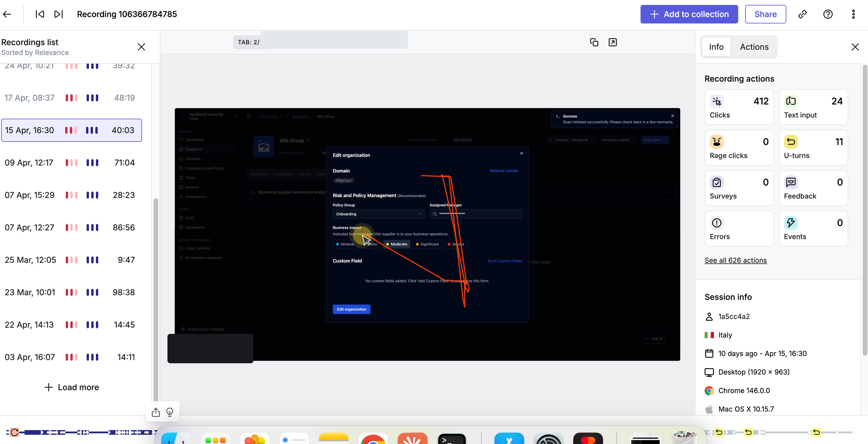The image size is (868, 444).
Task: Switch to the Info tab
Action: click(716, 47)
